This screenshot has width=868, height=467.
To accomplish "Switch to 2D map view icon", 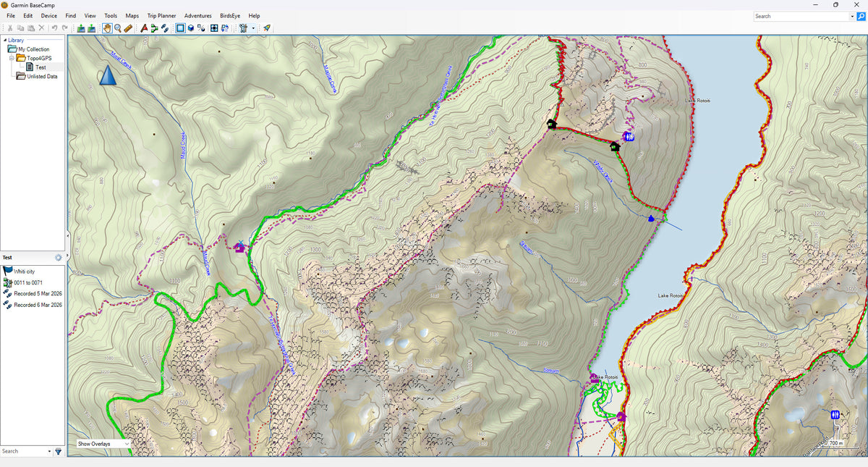I will click(180, 28).
